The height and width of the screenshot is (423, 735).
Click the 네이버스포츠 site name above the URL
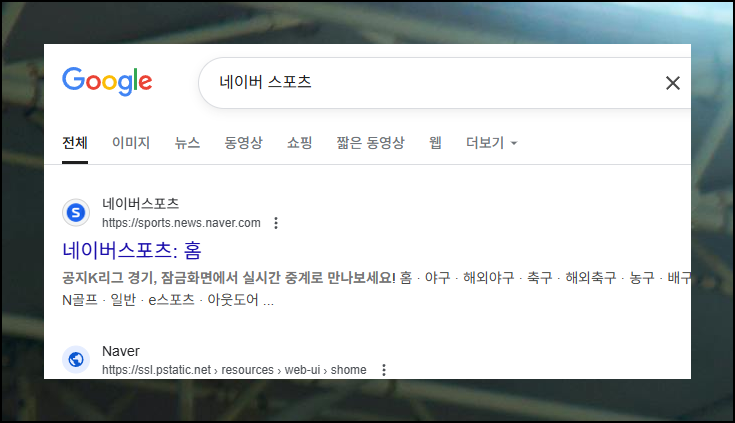pyautogui.click(x=141, y=204)
